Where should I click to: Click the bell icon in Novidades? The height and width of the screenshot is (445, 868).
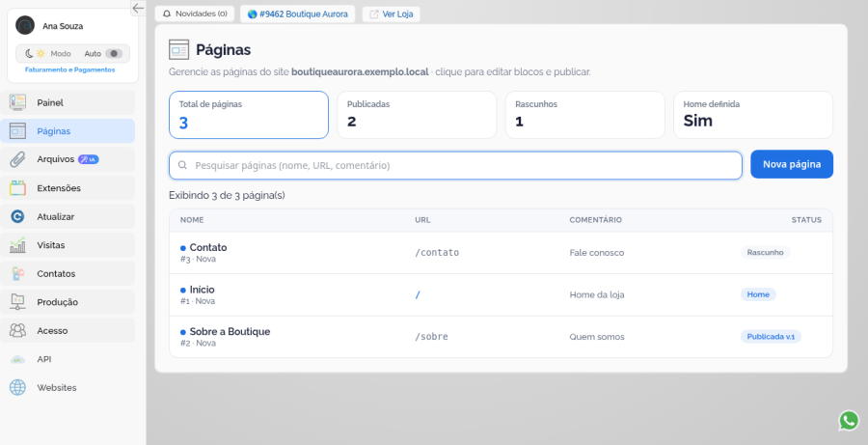click(167, 14)
